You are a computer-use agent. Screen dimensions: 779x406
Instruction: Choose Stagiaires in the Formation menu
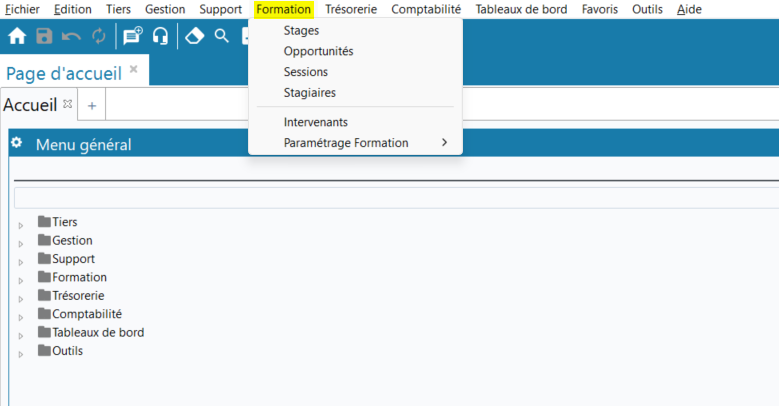[309, 93]
